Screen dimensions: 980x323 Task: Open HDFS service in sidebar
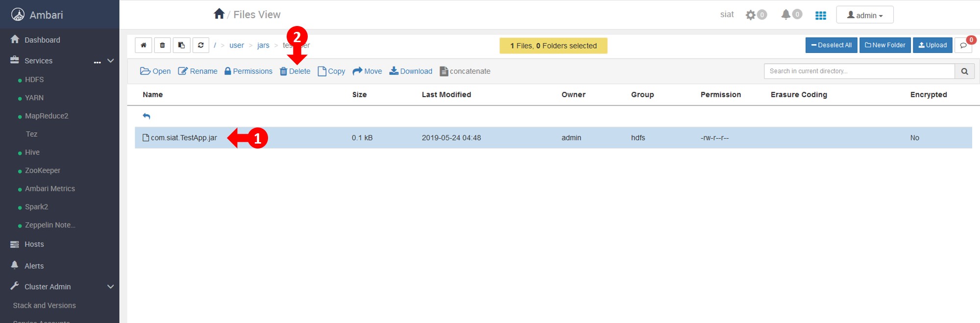coord(34,79)
